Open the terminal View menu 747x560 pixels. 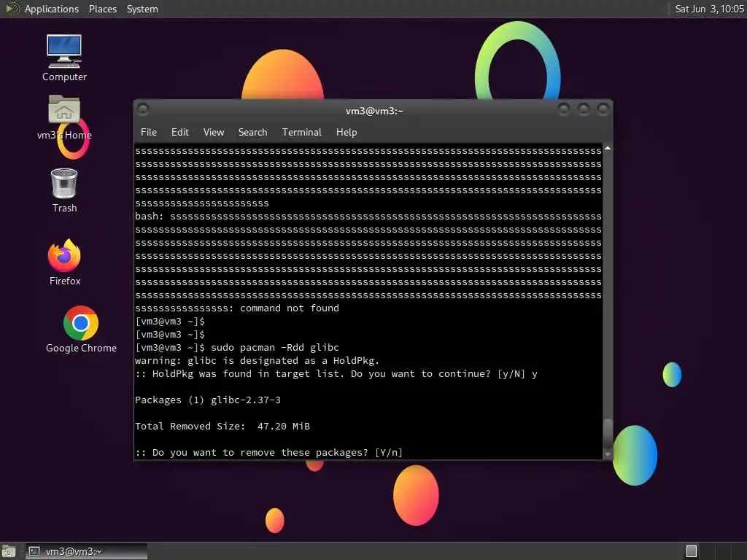[x=214, y=133]
